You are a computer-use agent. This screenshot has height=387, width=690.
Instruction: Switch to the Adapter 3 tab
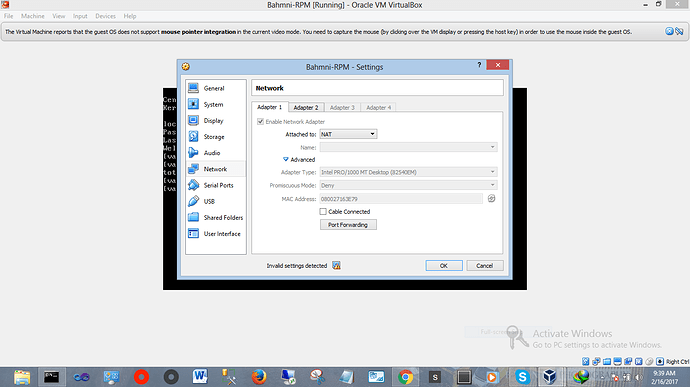coord(342,107)
